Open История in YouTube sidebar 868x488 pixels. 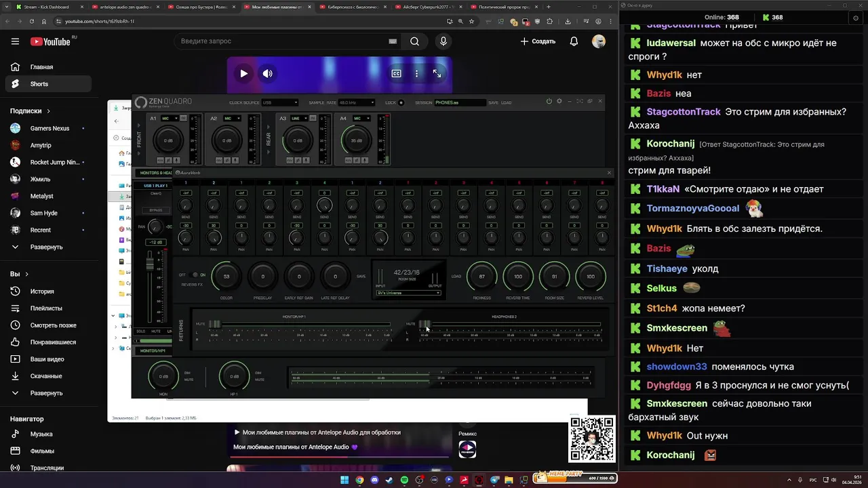42,291
